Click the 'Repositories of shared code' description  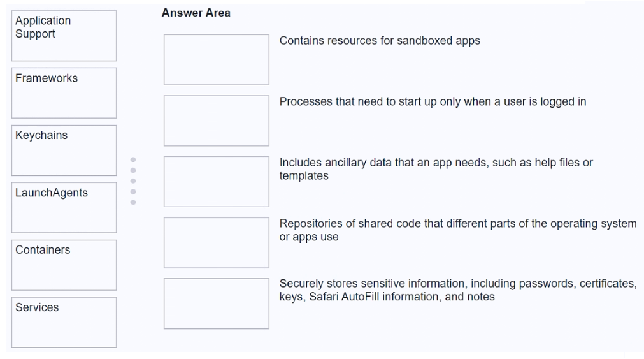pos(457,230)
